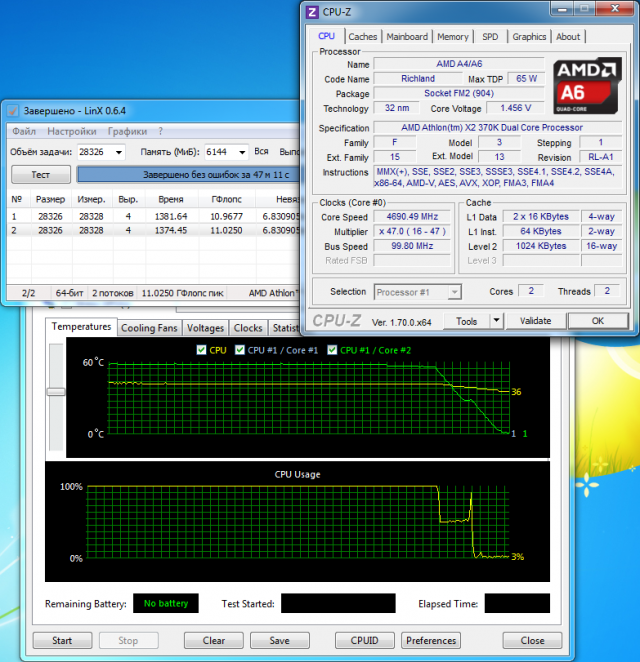Switch to the Voltages tab
640x662 pixels.
pyautogui.click(x=205, y=328)
